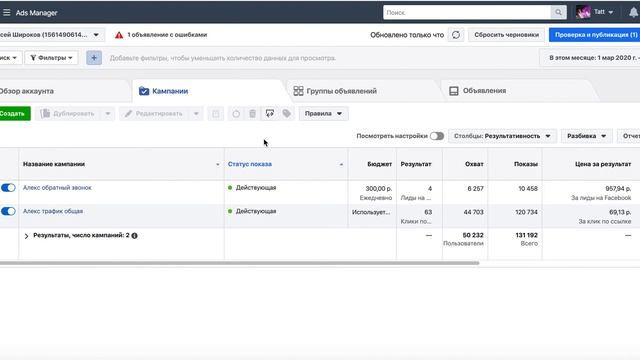640x360 pixels.
Task: Enable Посмотреть настройки switch
Action: (x=437, y=136)
